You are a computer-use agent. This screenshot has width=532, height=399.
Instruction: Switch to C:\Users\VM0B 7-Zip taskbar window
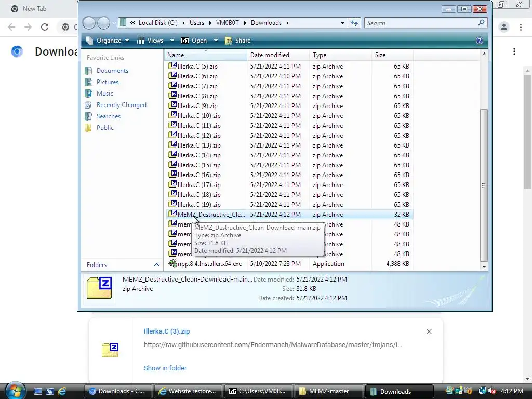pyautogui.click(x=259, y=391)
